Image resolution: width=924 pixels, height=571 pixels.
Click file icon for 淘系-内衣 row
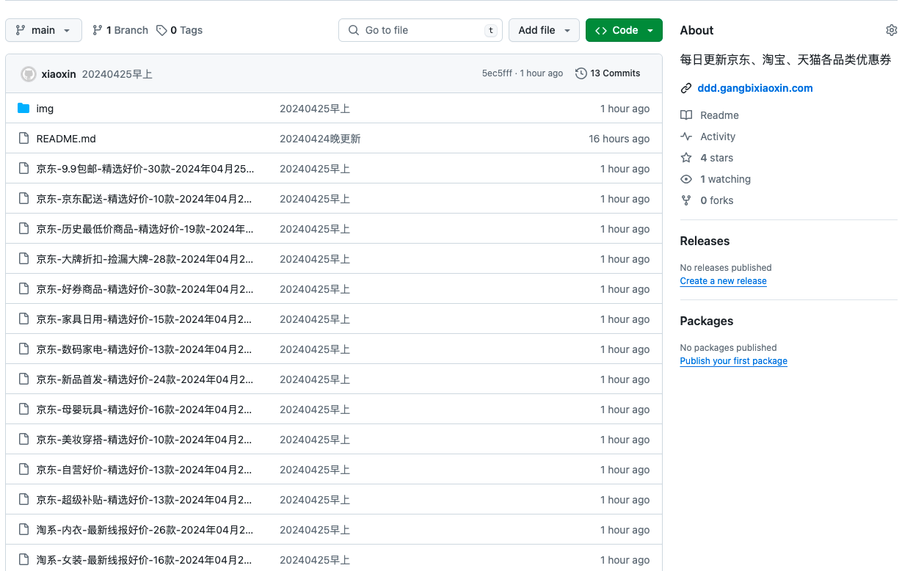point(23,530)
